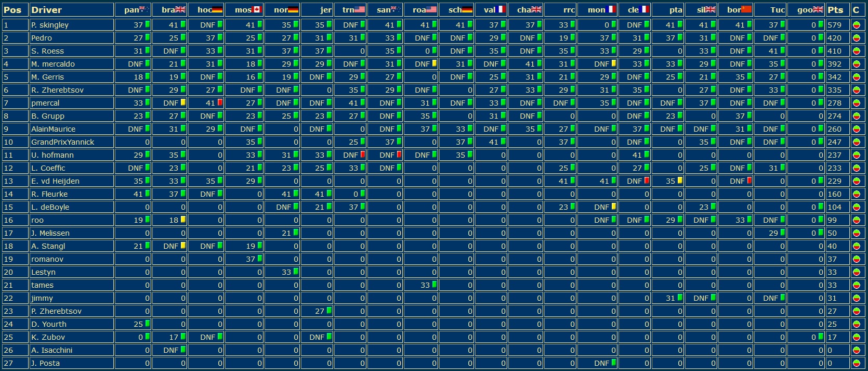Open driver GrandPrixYannick's name
The height and width of the screenshot is (371, 868).
pyautogui.click(x=62, y=142)
